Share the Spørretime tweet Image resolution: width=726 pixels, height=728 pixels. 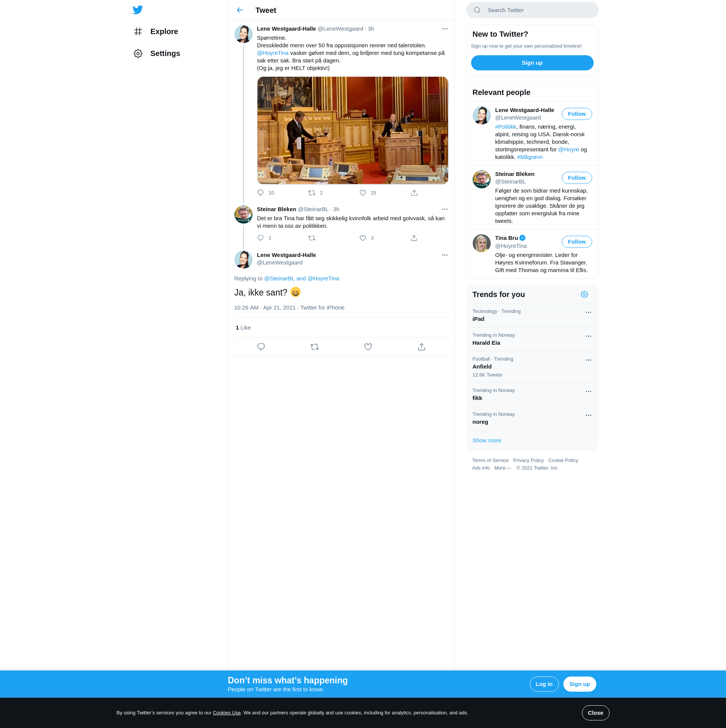click(x=414, y=193)
